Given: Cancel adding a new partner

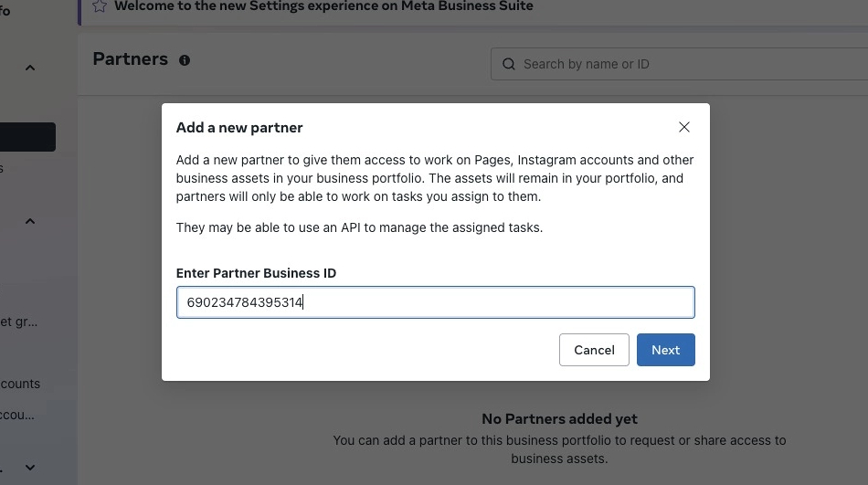Looking at the screenshot, I should pos(594,350).
